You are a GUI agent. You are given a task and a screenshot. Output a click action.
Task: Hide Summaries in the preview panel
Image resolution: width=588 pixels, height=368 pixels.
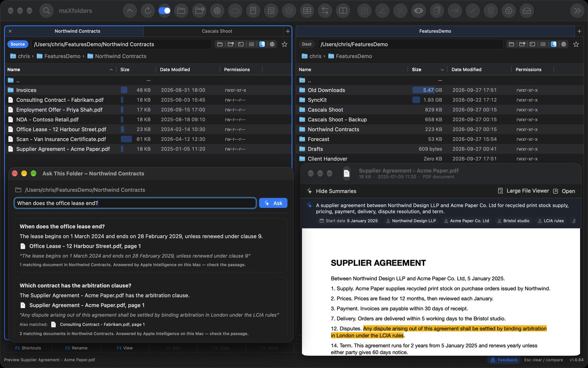[332, 191]
